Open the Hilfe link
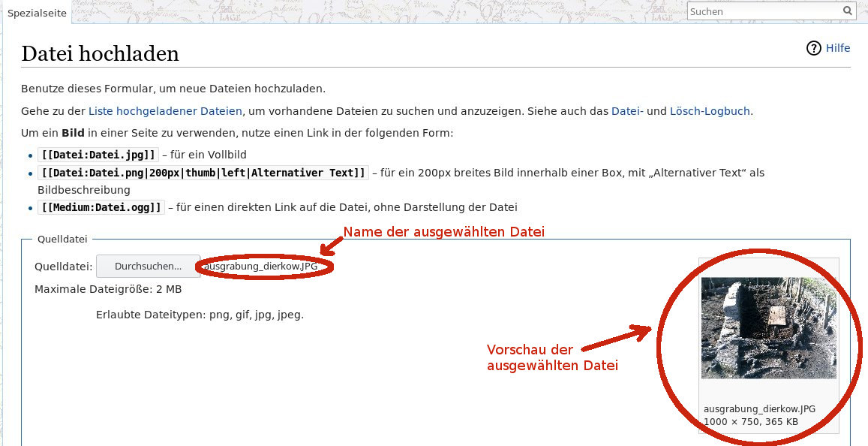This screenshot has width=868, height=446. pyautogui.click(x=838, y=48)
